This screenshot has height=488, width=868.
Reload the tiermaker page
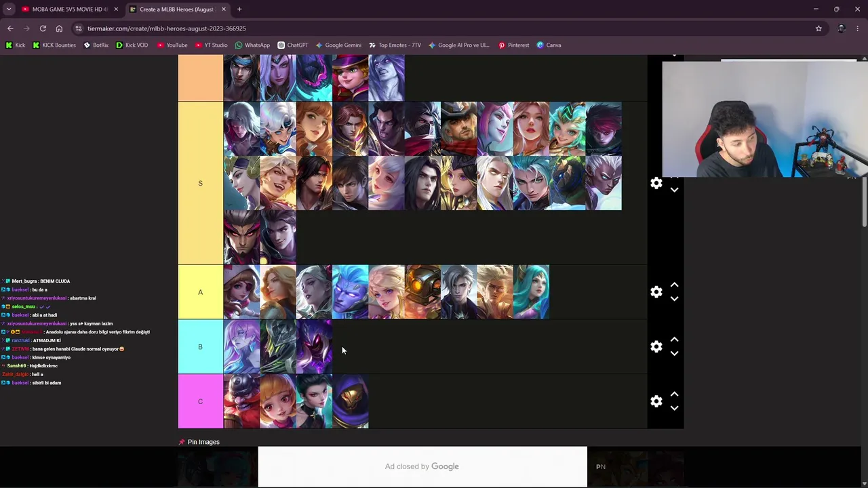click(43, 28)
